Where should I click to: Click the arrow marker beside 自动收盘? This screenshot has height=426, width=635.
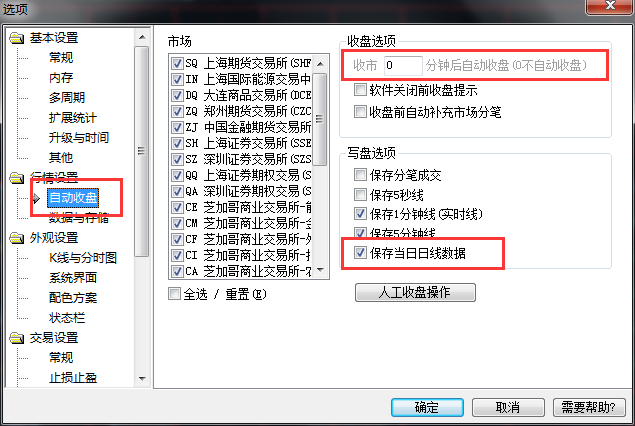(x=36, y=198)
